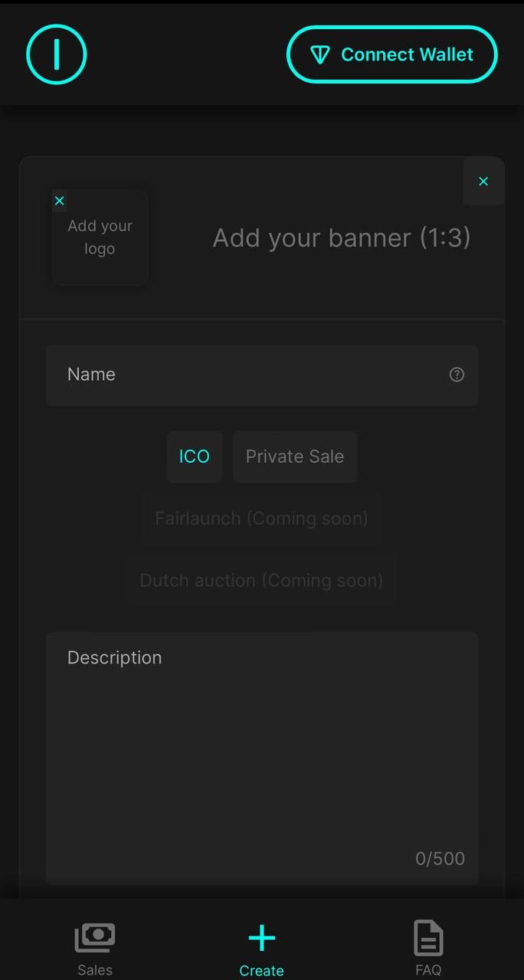Tap the Create plus icon at the bottom

tap(261, 936)
